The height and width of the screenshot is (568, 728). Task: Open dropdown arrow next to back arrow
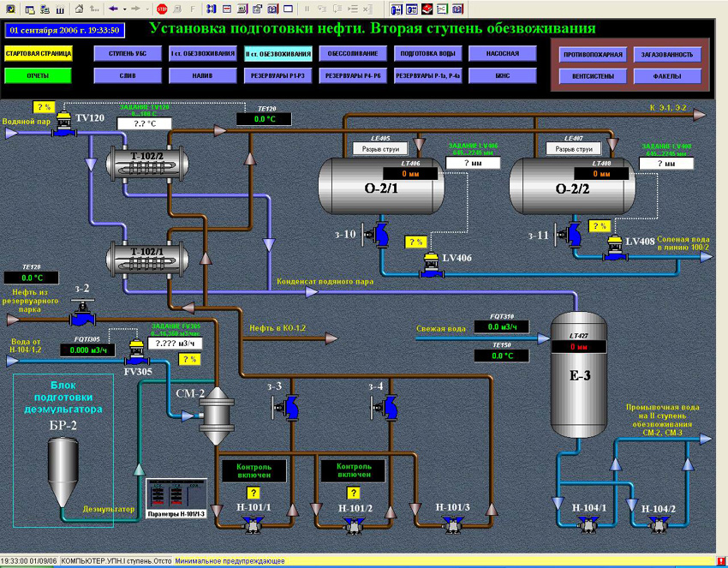tap(124, 9)
